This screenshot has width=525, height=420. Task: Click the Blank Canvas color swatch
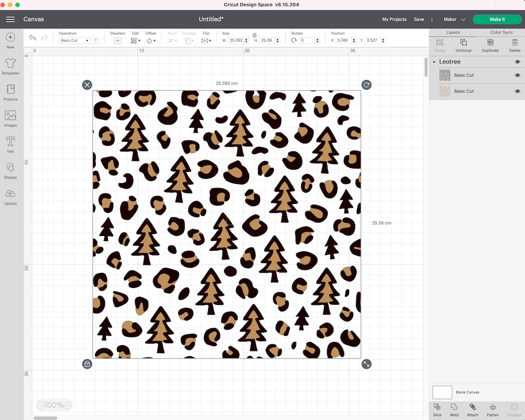pos(442,392)
